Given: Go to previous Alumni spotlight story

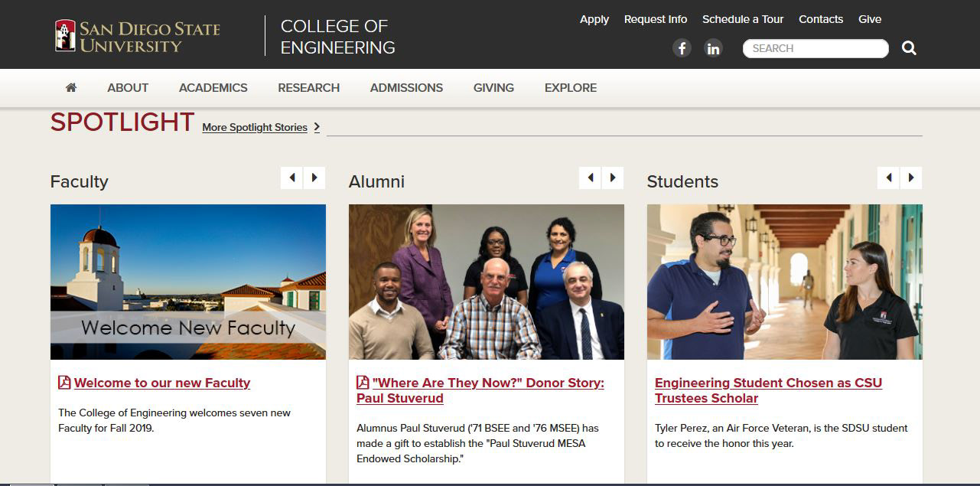Looking at the screenshot, I should tap(590, 178).
